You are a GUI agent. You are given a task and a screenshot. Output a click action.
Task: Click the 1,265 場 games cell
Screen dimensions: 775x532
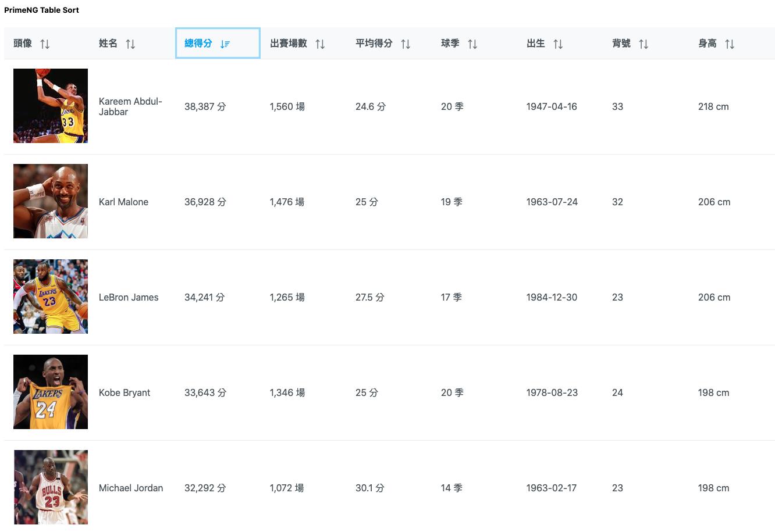[287, 298]
